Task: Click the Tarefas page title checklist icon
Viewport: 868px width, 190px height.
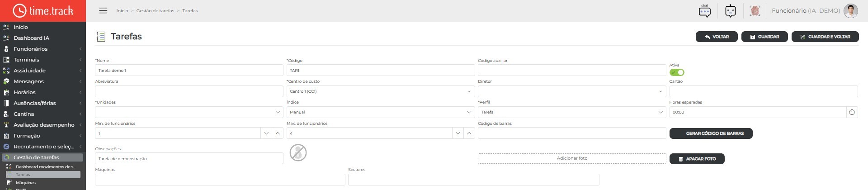Action: 101,37
